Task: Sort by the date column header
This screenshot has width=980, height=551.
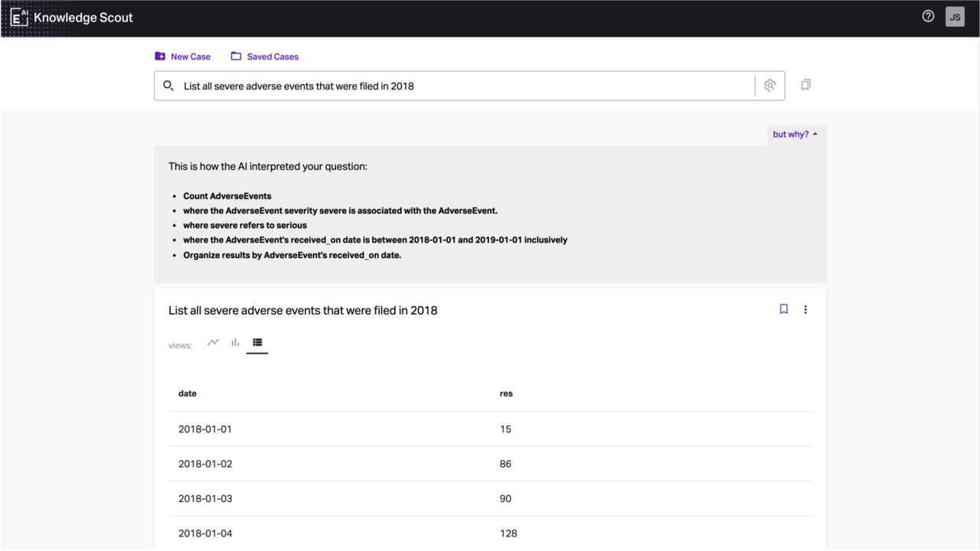Action: point(188,393)
